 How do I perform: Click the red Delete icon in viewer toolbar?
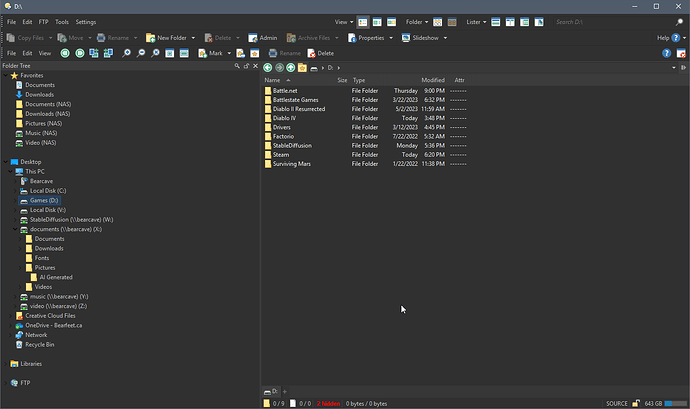pos(311,53)
